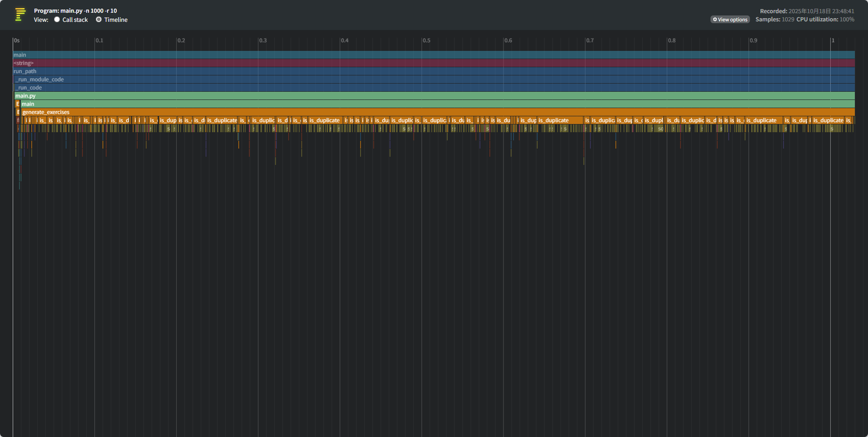Click the <string> magenta frame row
Screen dimensions: 868x437
434,63
